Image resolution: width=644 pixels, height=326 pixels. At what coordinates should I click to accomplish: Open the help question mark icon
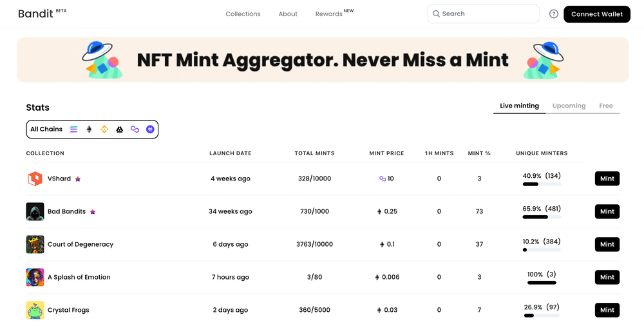click(554, 14)
